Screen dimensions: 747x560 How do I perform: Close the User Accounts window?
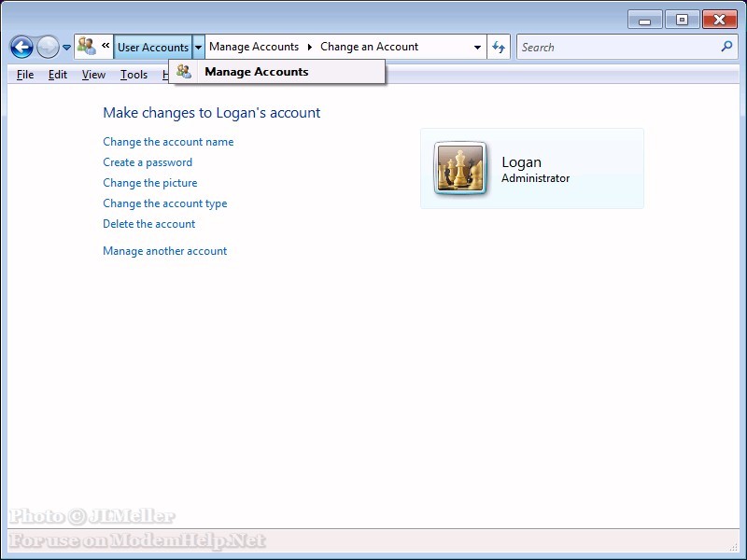pos(719,20)
